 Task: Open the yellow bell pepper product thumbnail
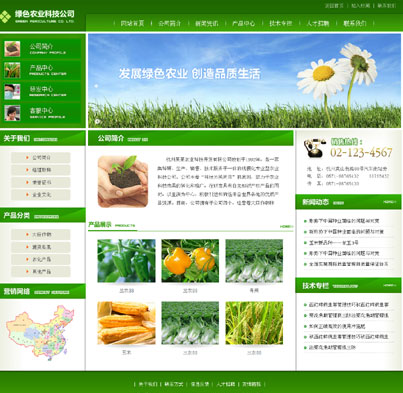tap(190, 261)
